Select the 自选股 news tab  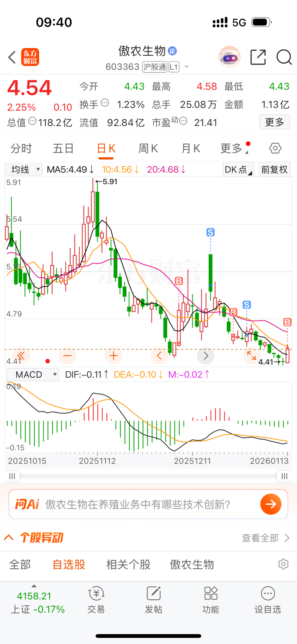[x=69, y=564]
